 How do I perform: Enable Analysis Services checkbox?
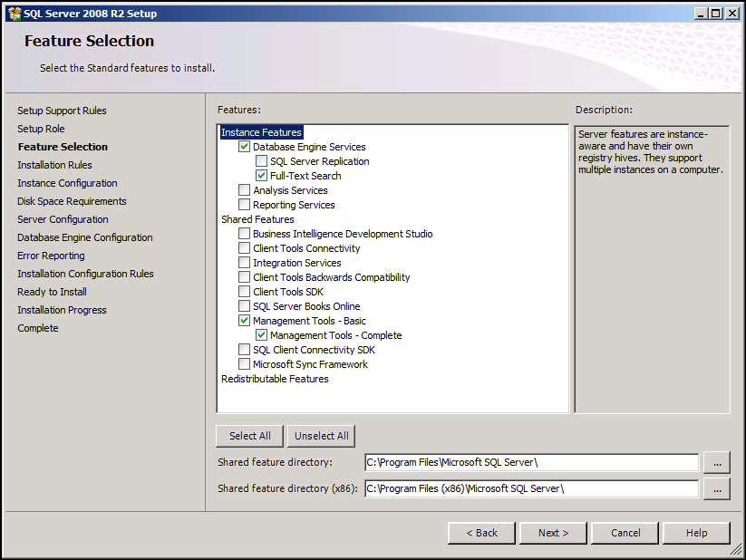244,190
